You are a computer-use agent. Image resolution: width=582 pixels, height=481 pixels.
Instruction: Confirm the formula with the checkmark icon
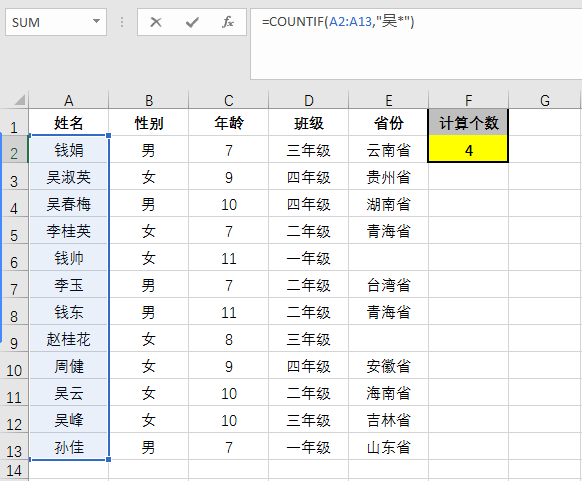[192, 22]
